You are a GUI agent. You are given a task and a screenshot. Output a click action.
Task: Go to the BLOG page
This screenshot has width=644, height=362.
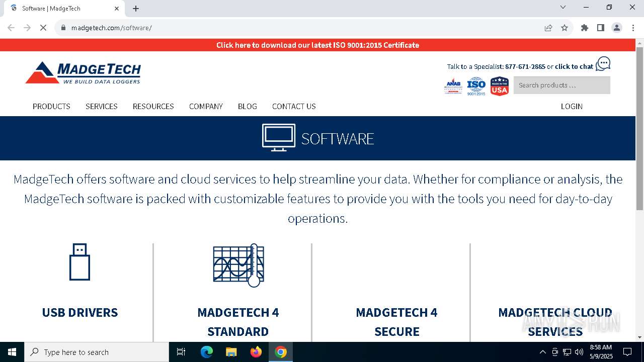(248, 107)
